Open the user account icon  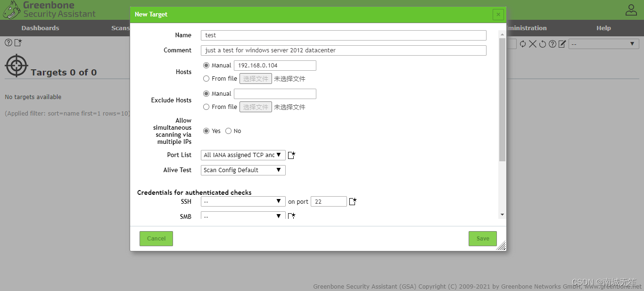coord(631,10)
